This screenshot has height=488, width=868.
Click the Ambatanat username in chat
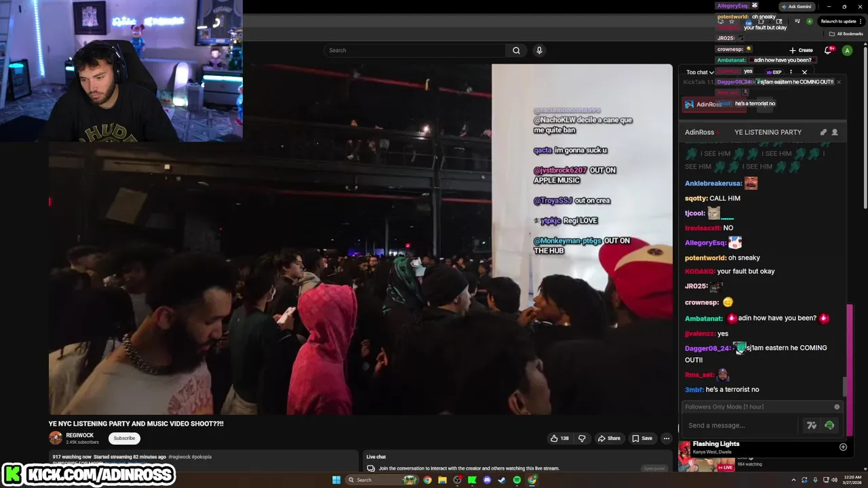704,319
